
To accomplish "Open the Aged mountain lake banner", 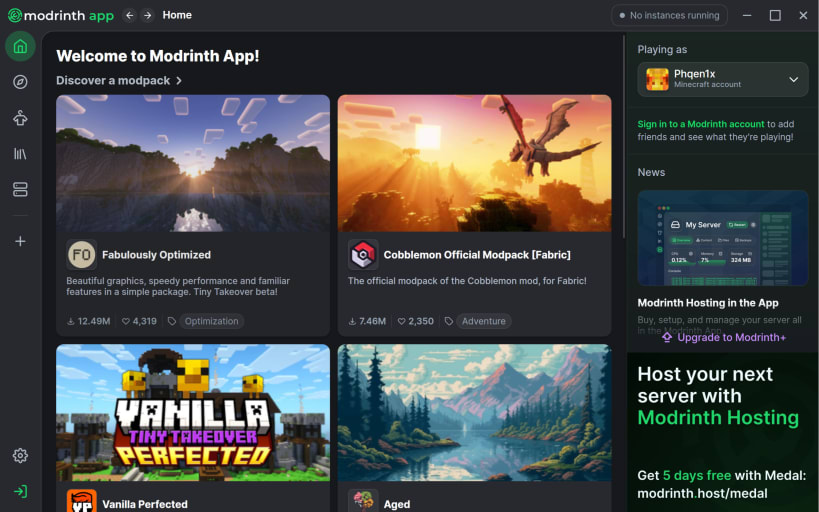I will coord(474,412).
